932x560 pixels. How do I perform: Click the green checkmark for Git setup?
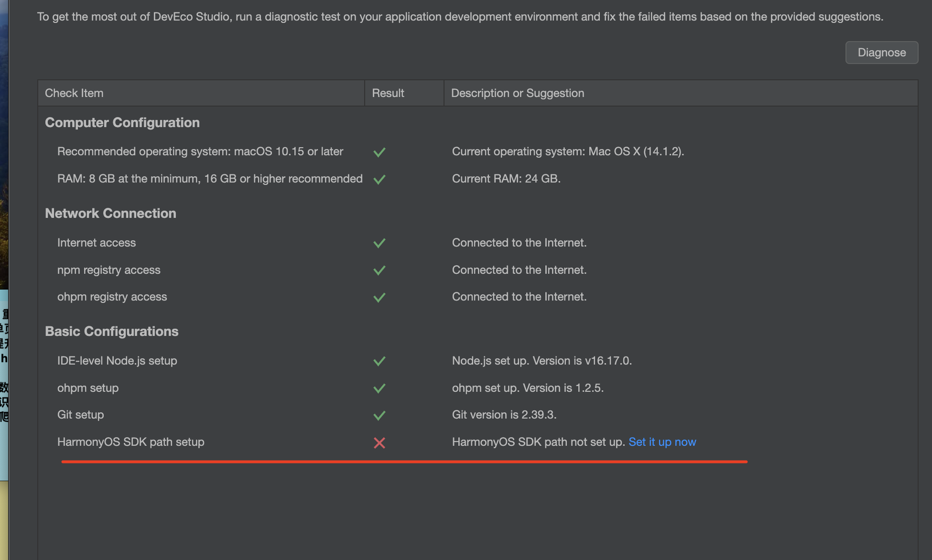[x=379, y=416]
